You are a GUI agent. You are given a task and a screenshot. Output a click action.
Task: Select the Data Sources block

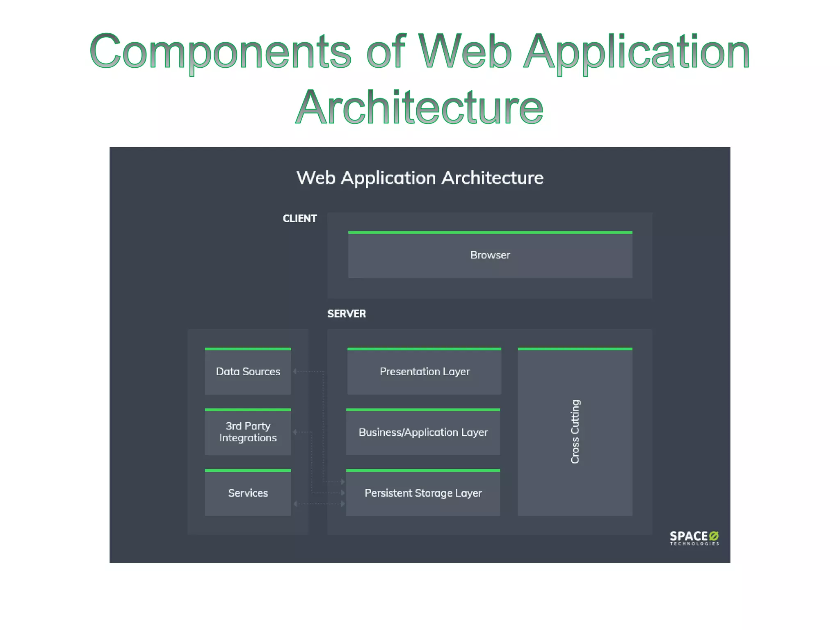tap(248, 372)
